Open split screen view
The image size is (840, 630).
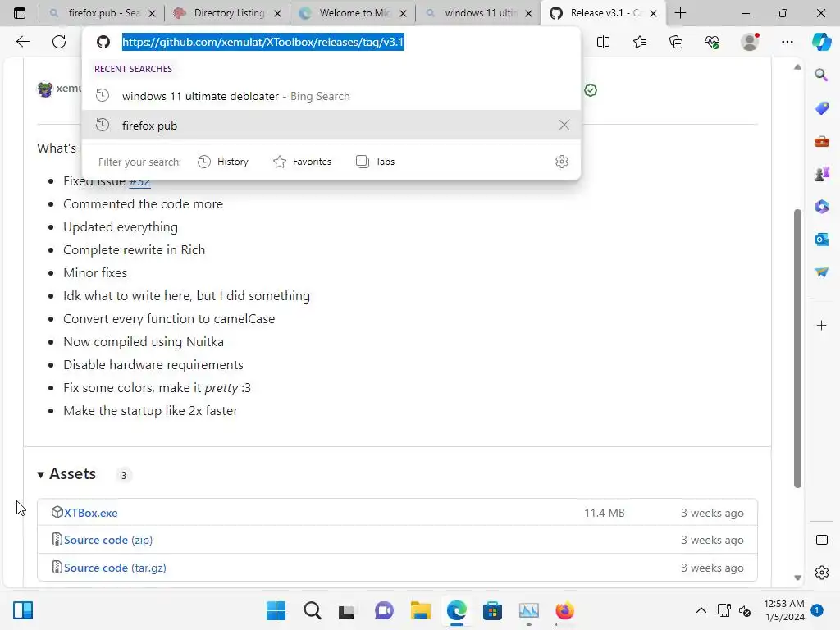[603, 42]
